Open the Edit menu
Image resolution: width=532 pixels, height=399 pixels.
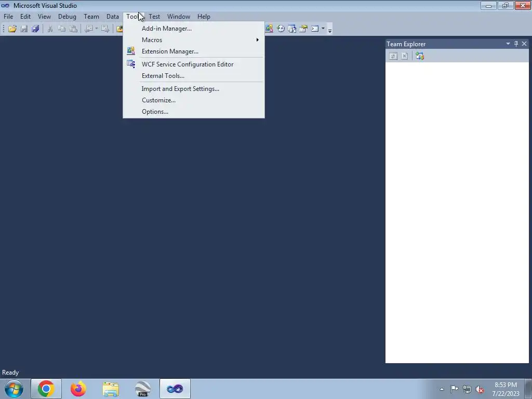point(25,16)
